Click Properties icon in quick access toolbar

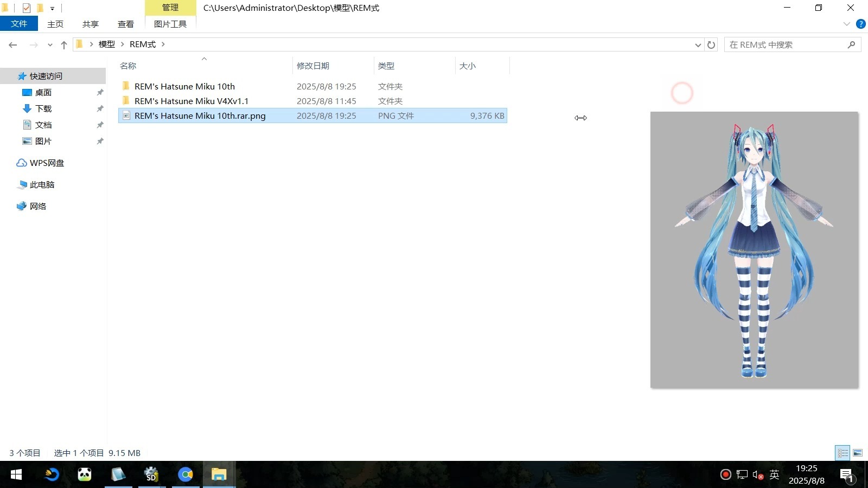pyautogui.click(x=27, y=8)
